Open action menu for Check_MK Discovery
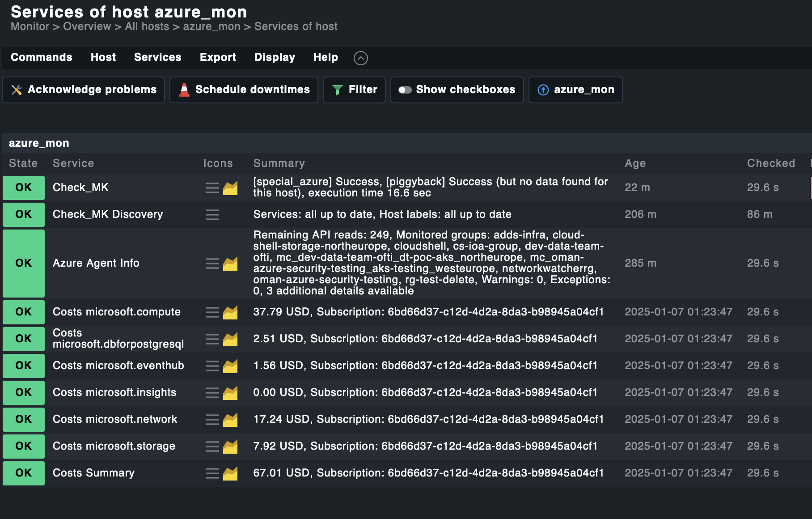 pos(212,215)
